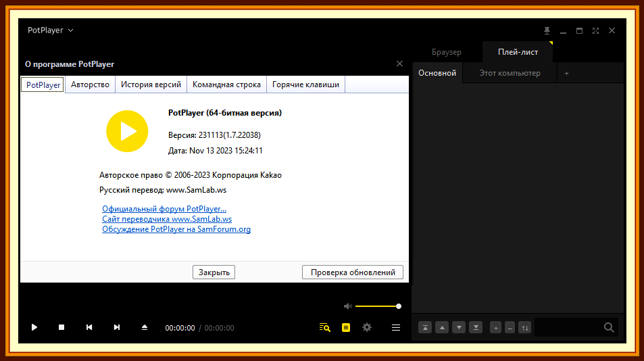Viewport: 644px width, 361px height.
Task: Open the Официальный форум PotPlayer link
Action: [164, 209]
